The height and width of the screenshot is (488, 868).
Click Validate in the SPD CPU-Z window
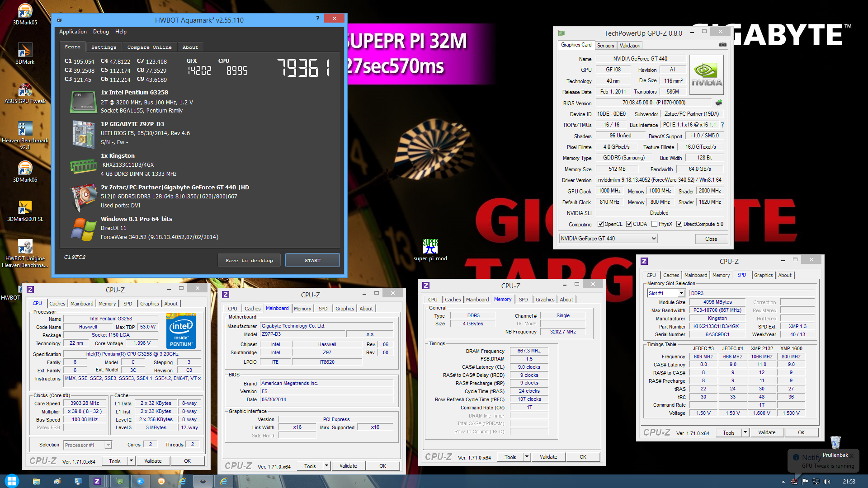point(767,432)
